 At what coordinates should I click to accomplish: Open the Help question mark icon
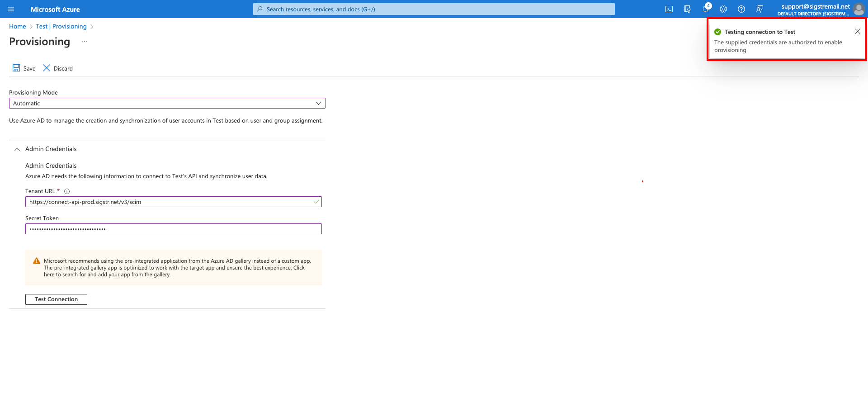[x=741, y=9]
